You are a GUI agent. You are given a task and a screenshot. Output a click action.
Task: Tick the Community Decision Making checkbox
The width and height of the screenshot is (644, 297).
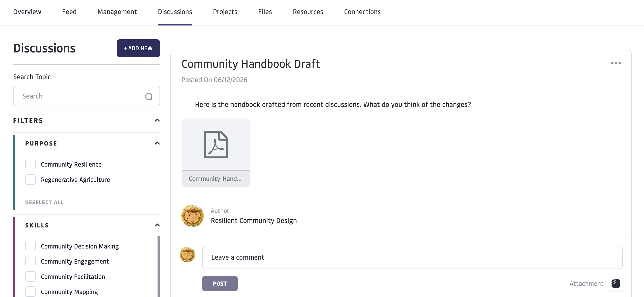click(30, 246)
